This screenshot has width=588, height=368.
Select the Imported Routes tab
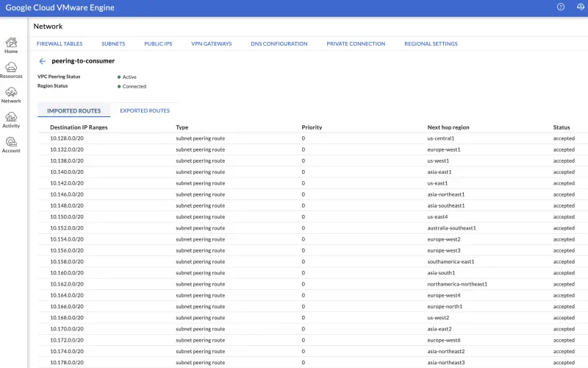(74, 111)
